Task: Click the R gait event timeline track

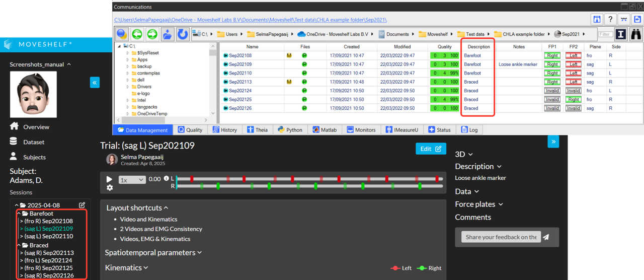Action: [x=309, y=186]
